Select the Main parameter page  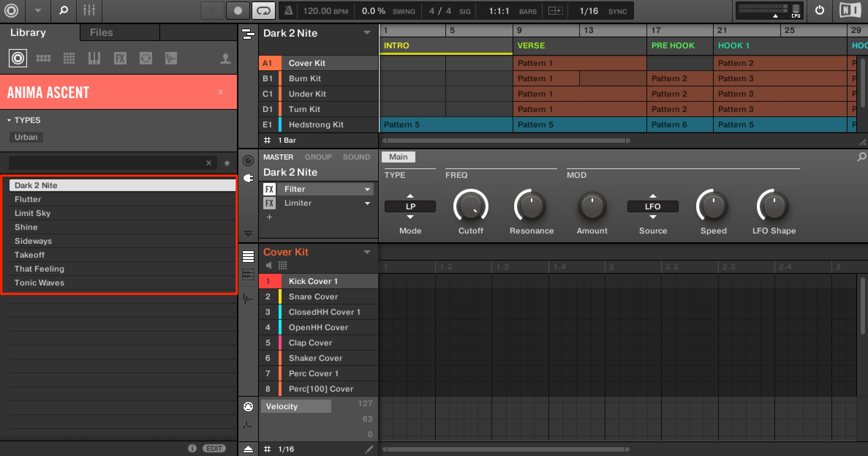[398, 157]
